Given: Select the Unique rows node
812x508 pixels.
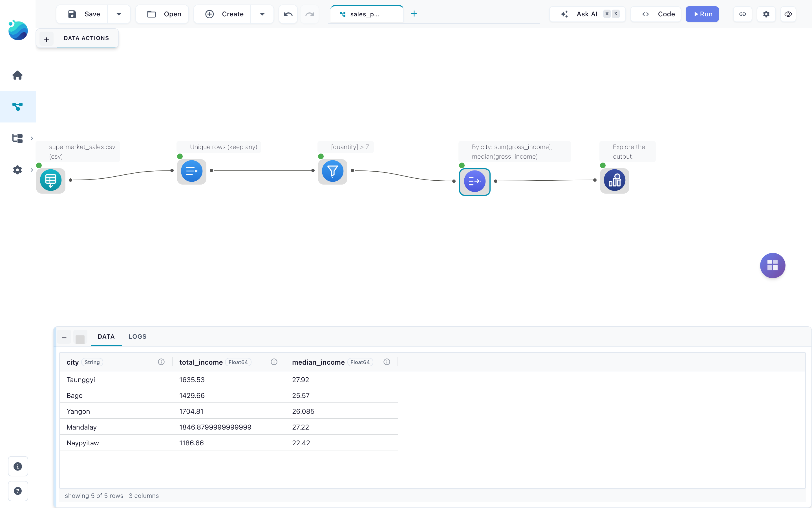Looking at the screenshot, I should [x=192, y=171].
